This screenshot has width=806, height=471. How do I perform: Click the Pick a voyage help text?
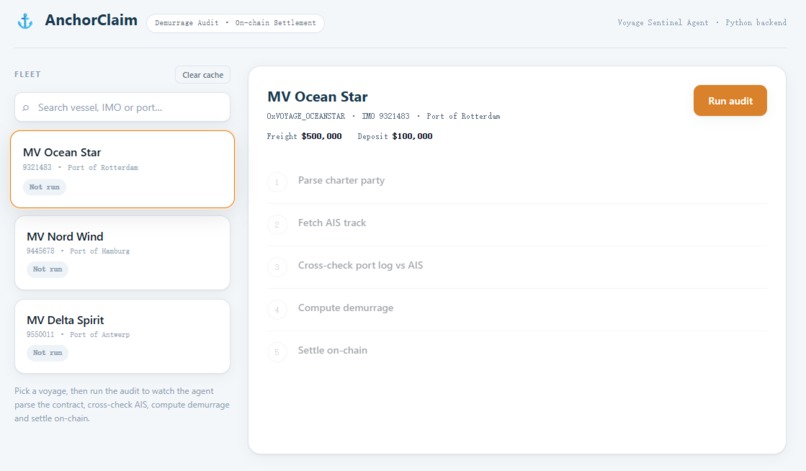tap(122, 405)
